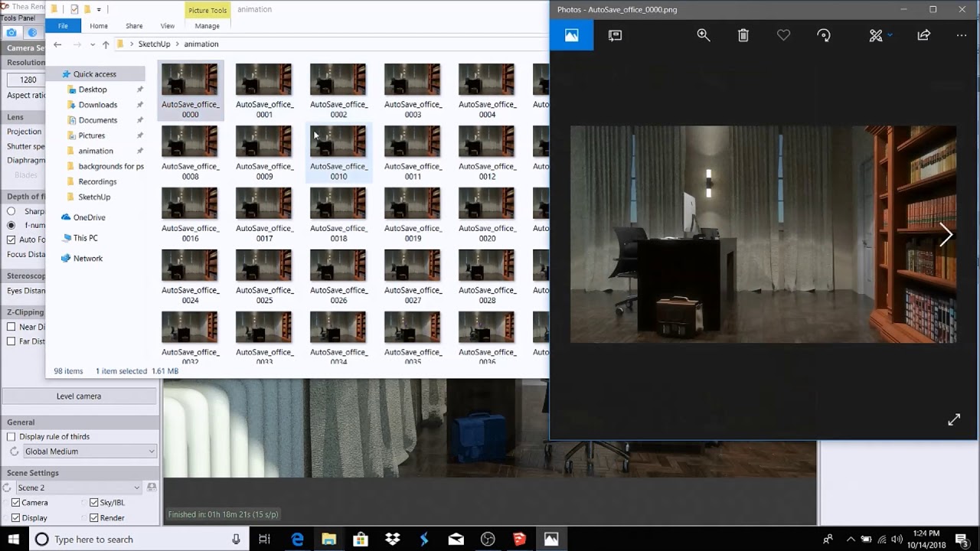This screenshot has height=551, width=980.
Task: Switch to the Share ribbon tab
Action: (x=134, y=26)
